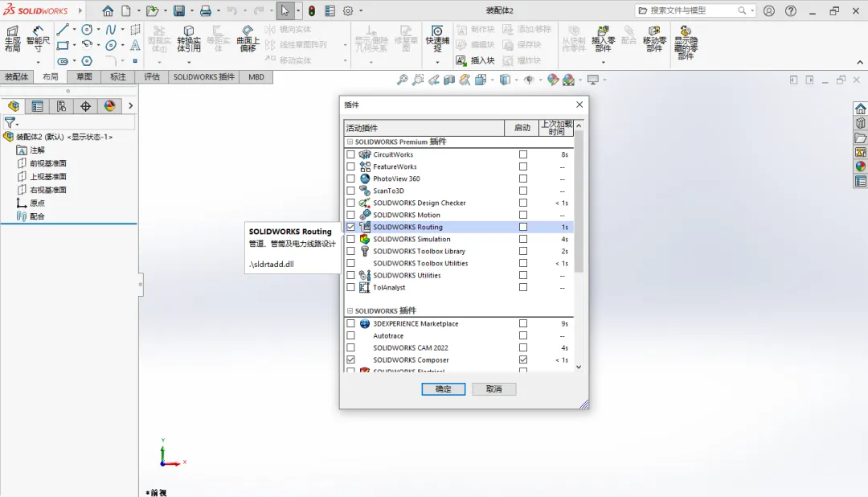Open the dropdown arrow next to Save
The height and width of the screenshot is (497, 868).
(192, 10)
